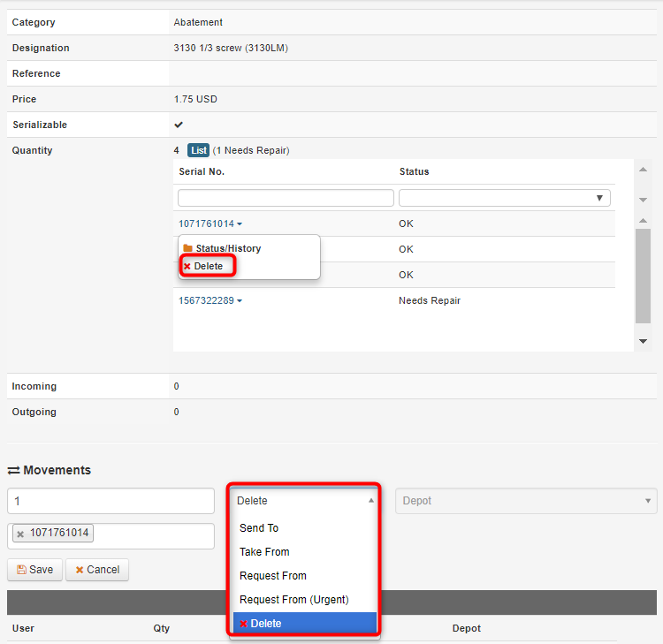
Task: Click the Serial No. column header
Action: 202,171
